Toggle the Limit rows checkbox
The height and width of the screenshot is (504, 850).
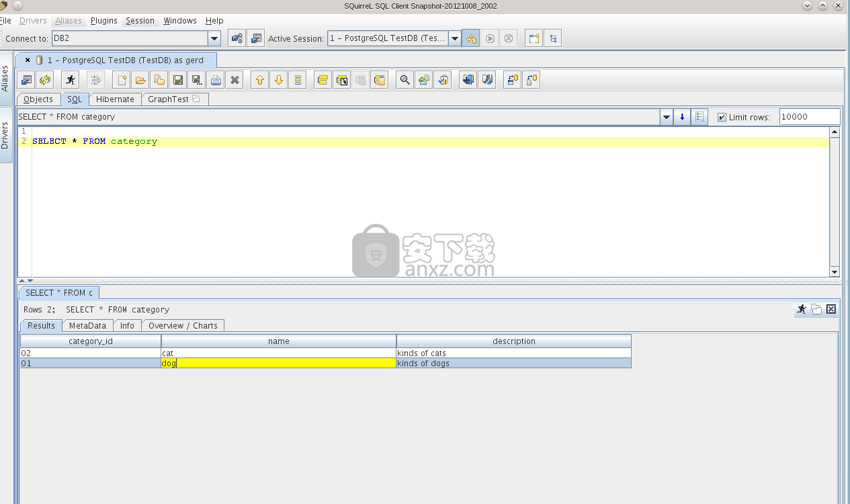tap(722, 117)
